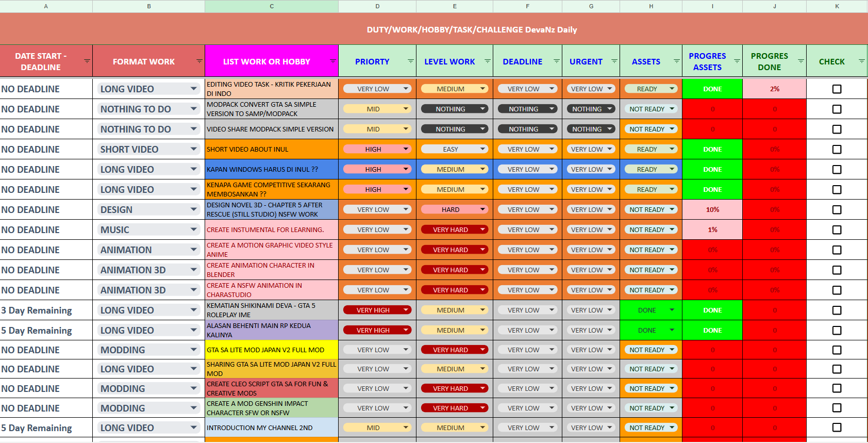The height and width of the screenshot is (443, 868).
Task: Open the URGENT column filter icon
Action: (x=614, y=61)
